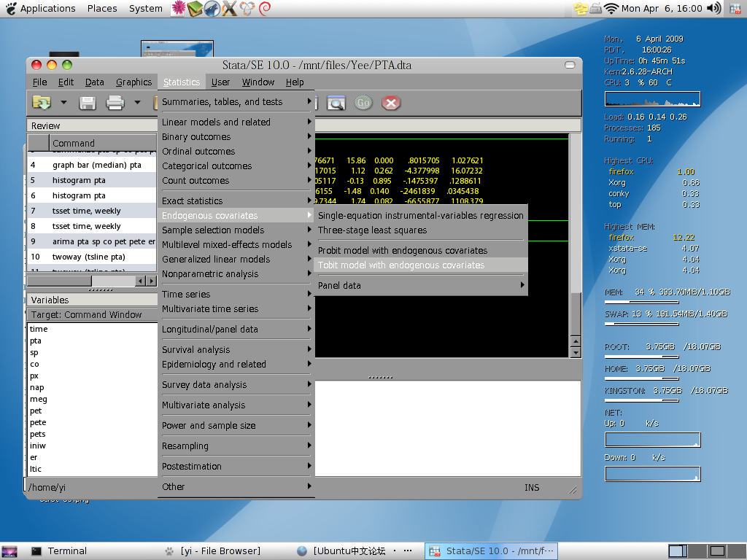Expand Time series submenu
This screenshot has width=747, height=560.
pos(236,294)
